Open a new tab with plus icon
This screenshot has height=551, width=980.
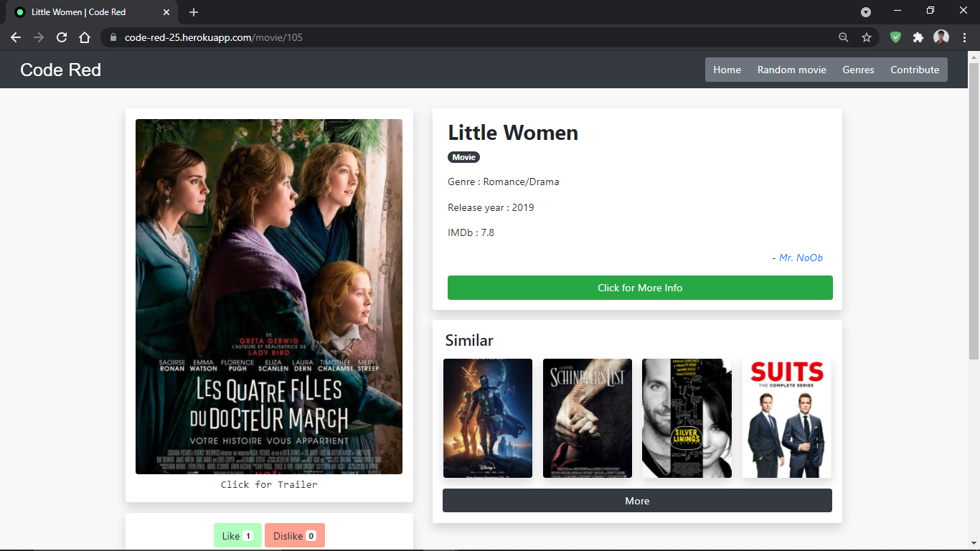coord(194,12)
